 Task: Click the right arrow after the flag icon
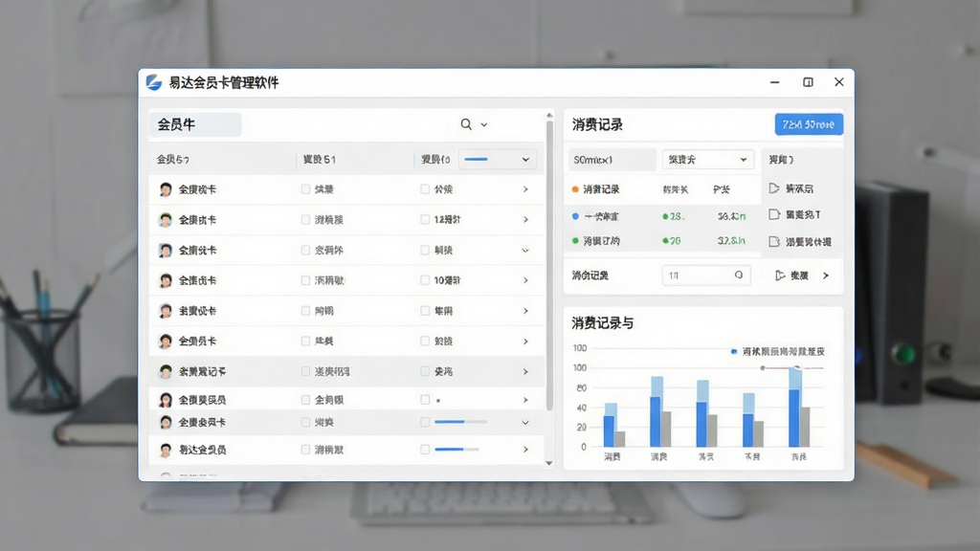(x=826, y=275)
